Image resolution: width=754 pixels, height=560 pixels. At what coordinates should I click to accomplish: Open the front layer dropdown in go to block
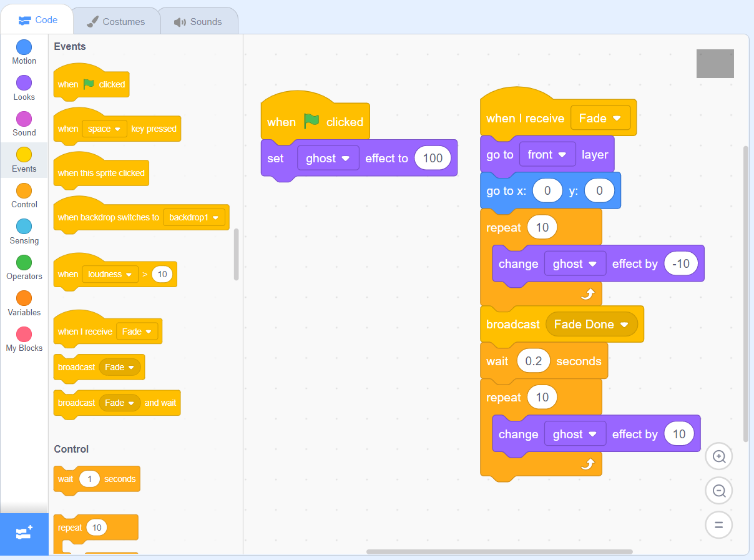click(547, 154)
